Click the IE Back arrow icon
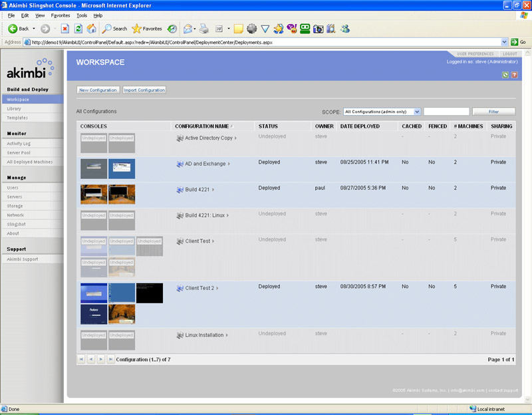Viewport: 532px width, 415px height. click(13, 29)
